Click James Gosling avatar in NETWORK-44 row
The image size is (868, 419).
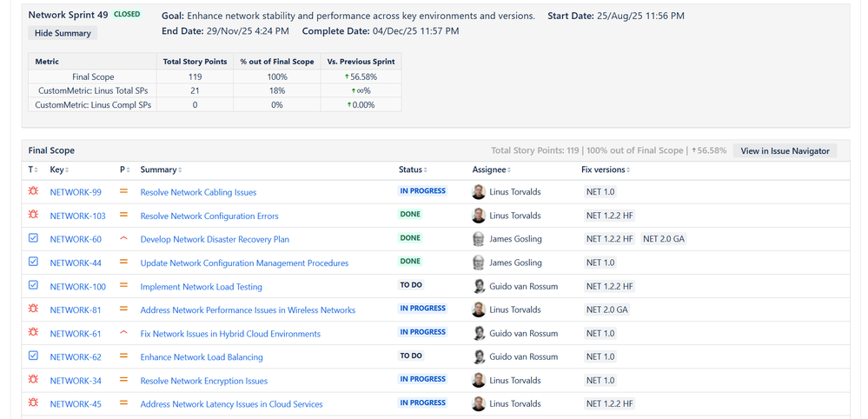click(479, 263)
